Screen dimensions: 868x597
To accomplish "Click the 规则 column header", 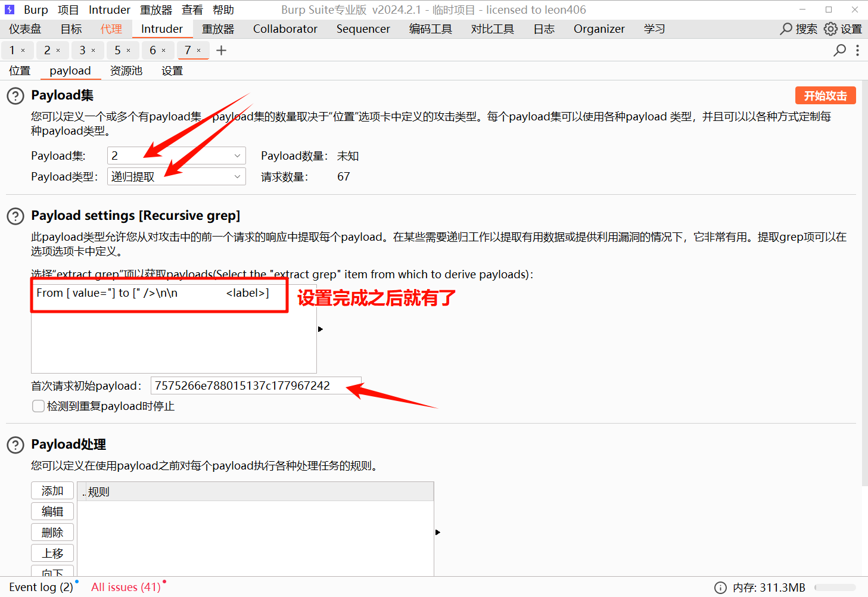I will (x=256, y=492).
